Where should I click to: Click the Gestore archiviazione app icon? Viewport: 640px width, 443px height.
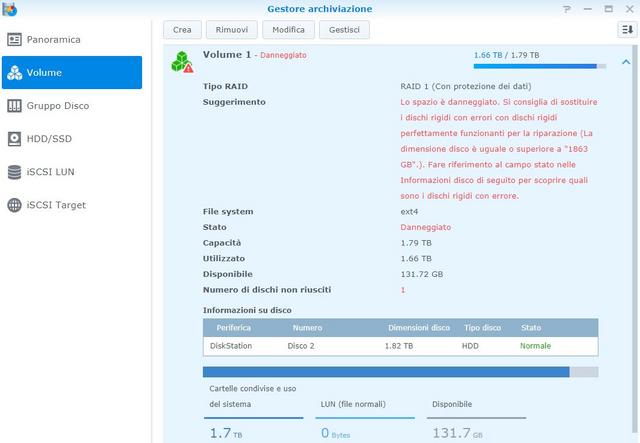point(9,9)
